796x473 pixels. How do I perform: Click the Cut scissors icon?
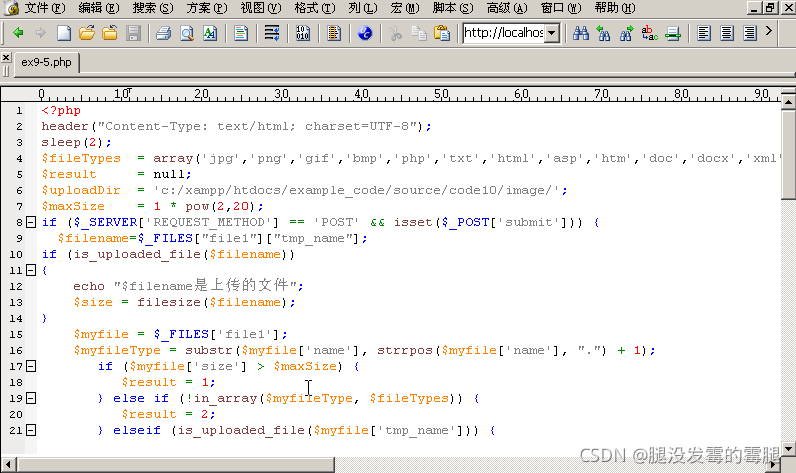tap(395, 33)
